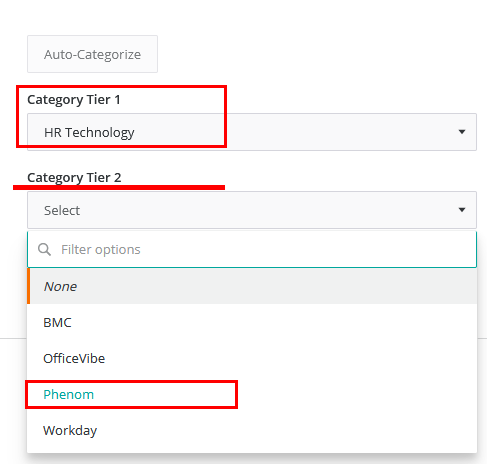This screenshot has height=464, width=487.
Task: Choose Workday in the dropdown list
Action: [252, 430]
